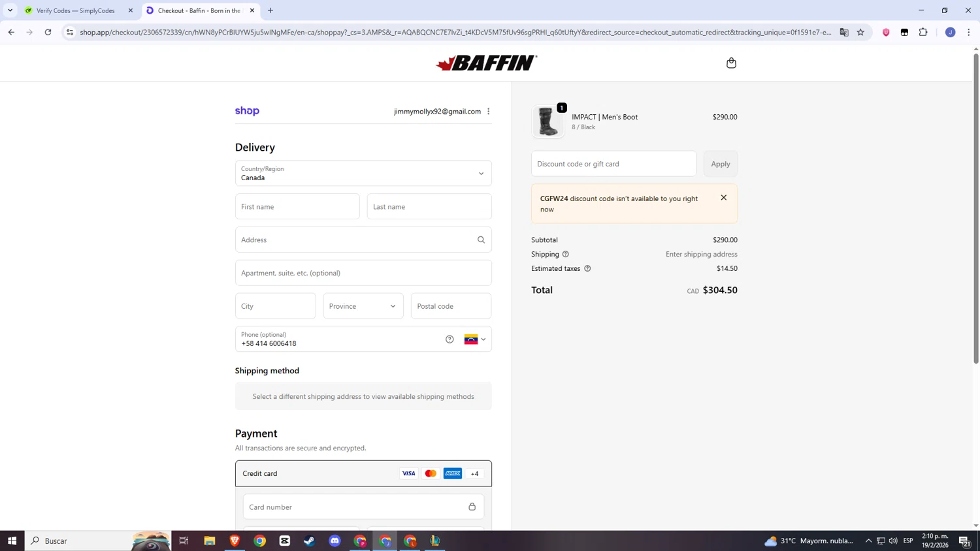Open the translate page icon
Image resolution: width=980 pixels, height=551 pixels.
coord(844,32)
